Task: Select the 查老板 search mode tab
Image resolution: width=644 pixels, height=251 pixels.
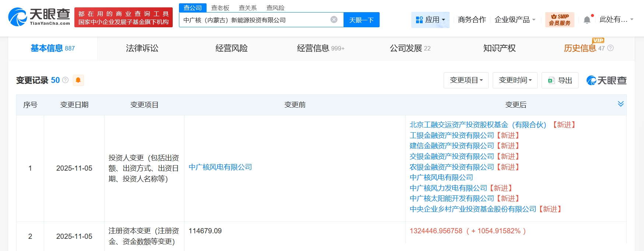Action: (x=220, y=8)
